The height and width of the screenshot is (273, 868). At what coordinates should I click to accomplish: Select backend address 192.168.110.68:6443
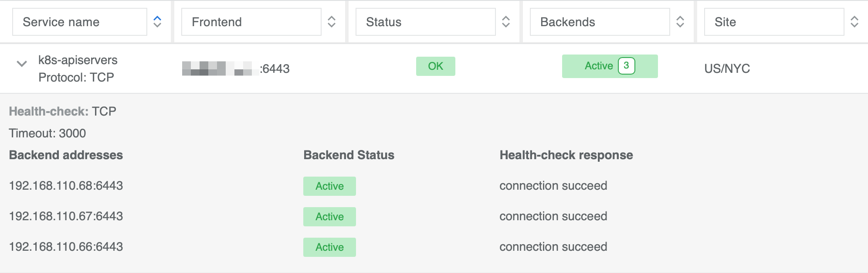point(66,186)
